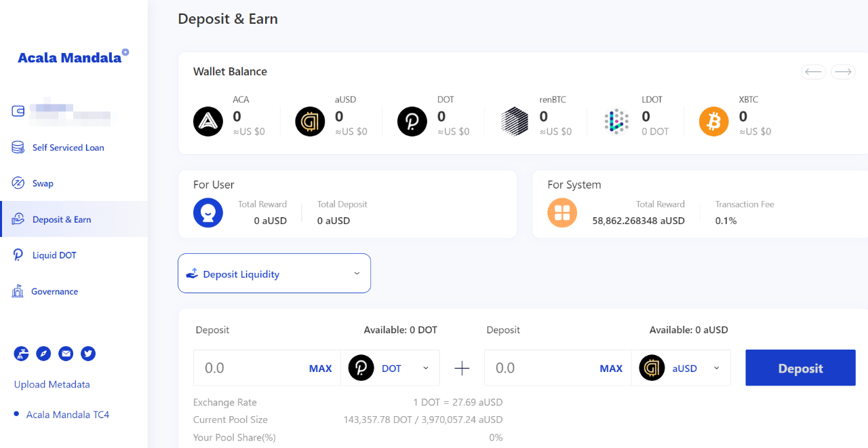Screen dimensions: 868x448
Task: Click the wallet icon in sidebar
Action: pyautogui.click(x=18, y=111)
